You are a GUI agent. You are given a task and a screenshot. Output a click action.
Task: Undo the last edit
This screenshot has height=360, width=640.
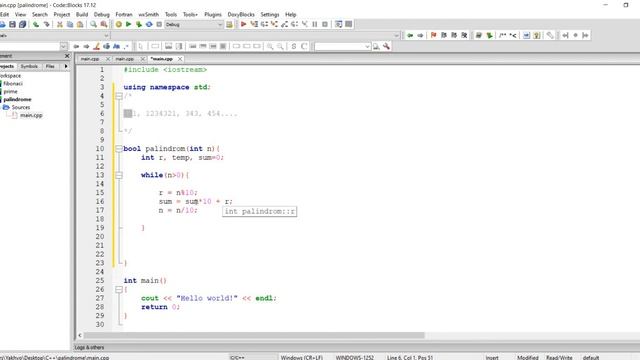(36, 24)
